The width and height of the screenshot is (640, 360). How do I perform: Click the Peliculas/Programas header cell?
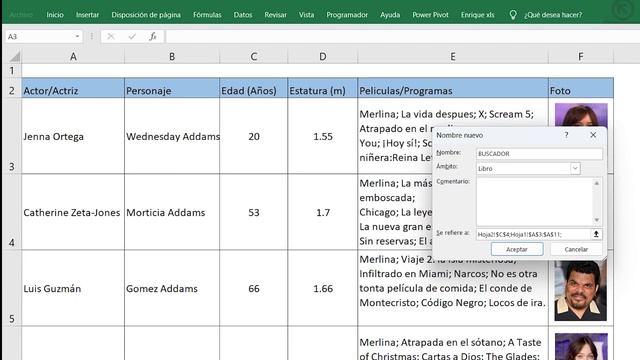click(453, 88)
